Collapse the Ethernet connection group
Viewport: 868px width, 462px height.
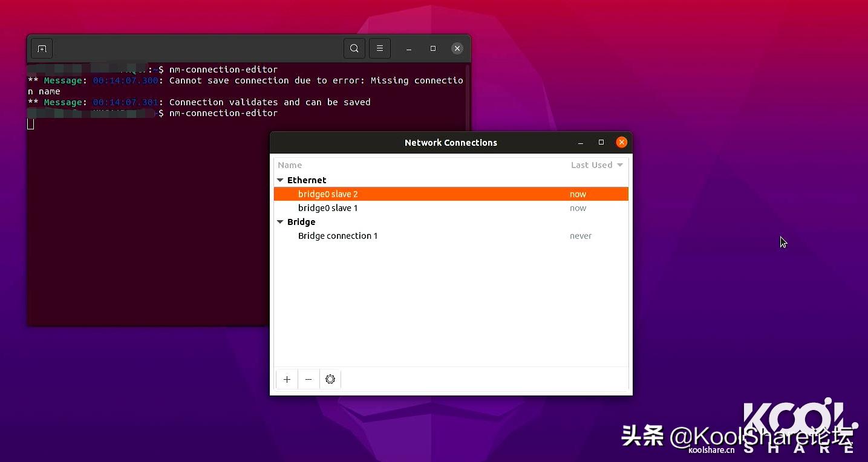tap(280, 180)
